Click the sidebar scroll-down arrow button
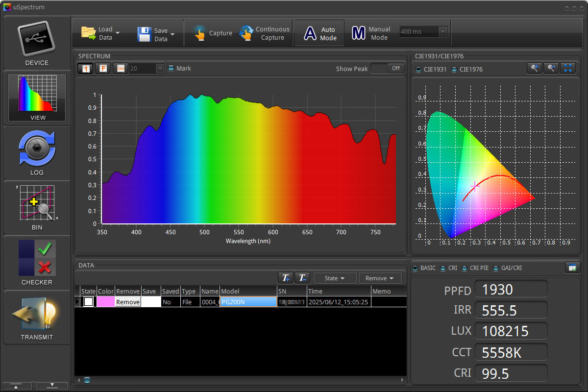This screenshot has width=588, height=392. pos(51,386)
